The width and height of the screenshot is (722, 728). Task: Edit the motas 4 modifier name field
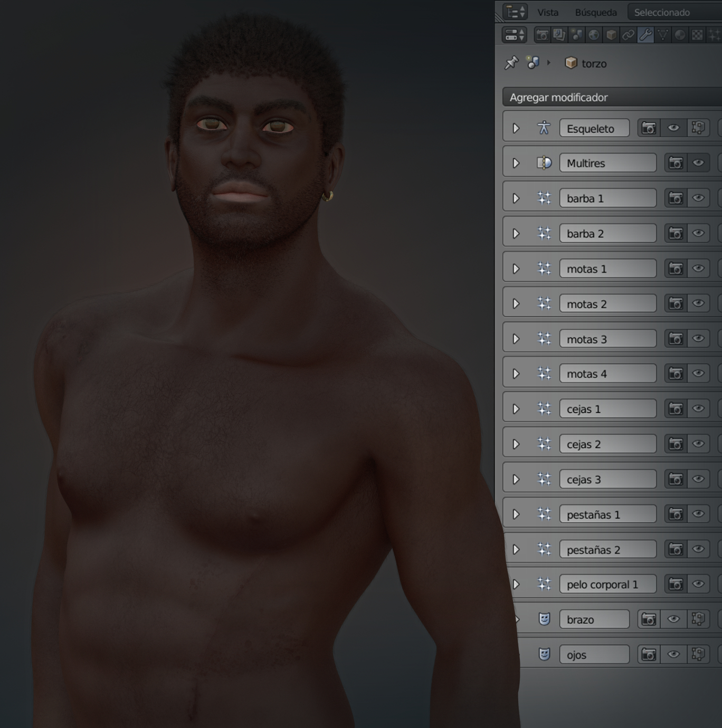pos(608,373)
